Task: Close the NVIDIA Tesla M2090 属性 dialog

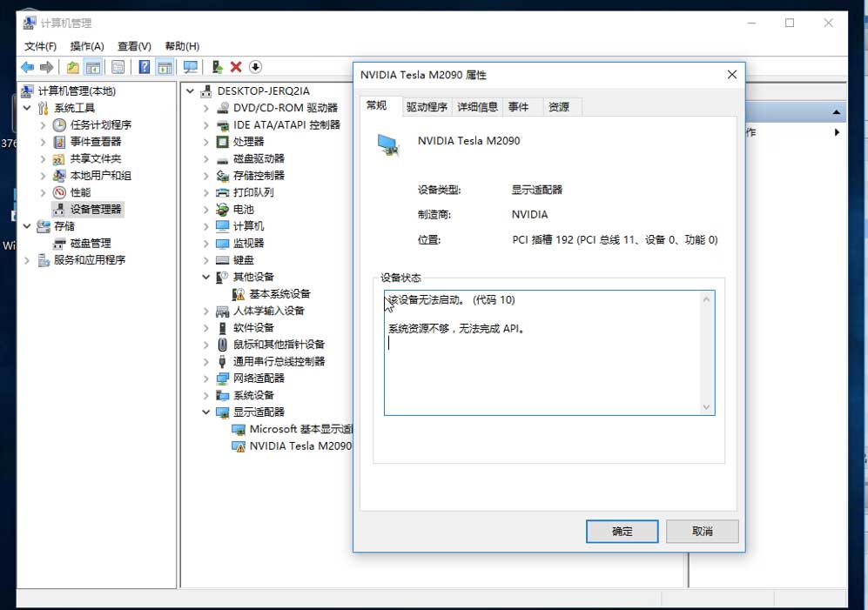Action: point(732,75)
